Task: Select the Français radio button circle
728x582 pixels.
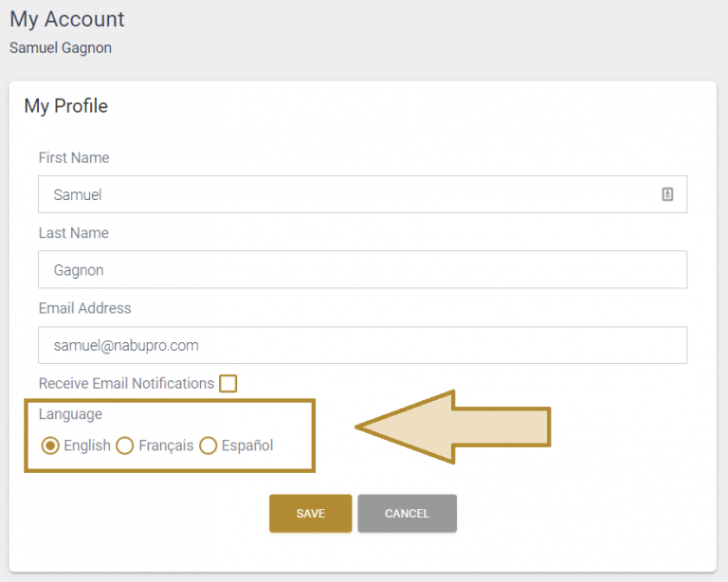Action: click(125, 446)
